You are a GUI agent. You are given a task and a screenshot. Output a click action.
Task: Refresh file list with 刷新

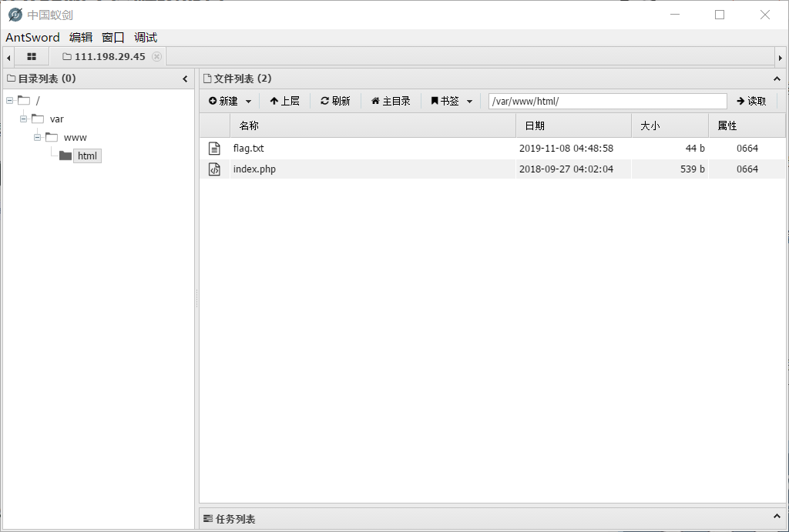point(335,101)
